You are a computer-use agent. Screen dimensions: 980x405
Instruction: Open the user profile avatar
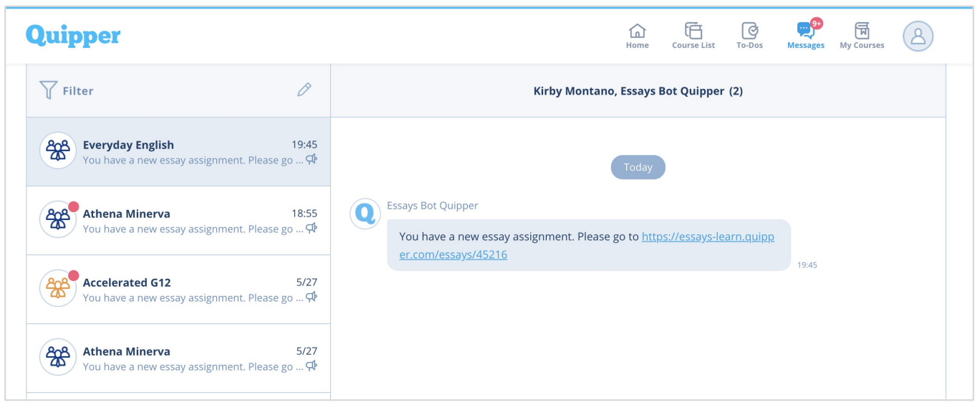[918, 36]
